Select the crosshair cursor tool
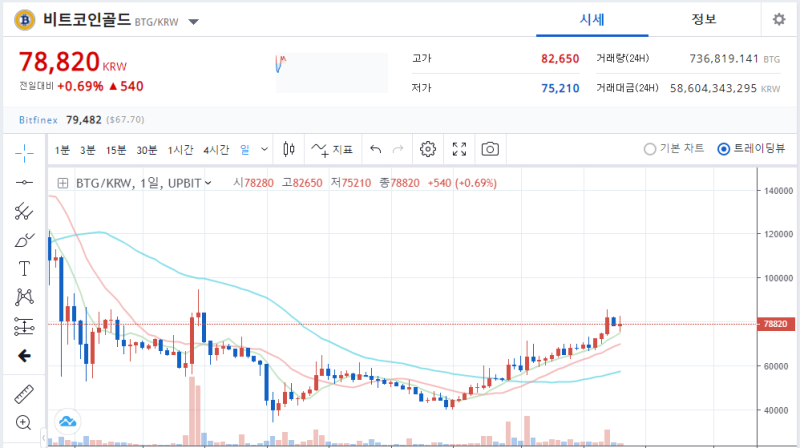The height and width of the screenshot is (448, 800). pyautogui.click(x=24, y=153)
